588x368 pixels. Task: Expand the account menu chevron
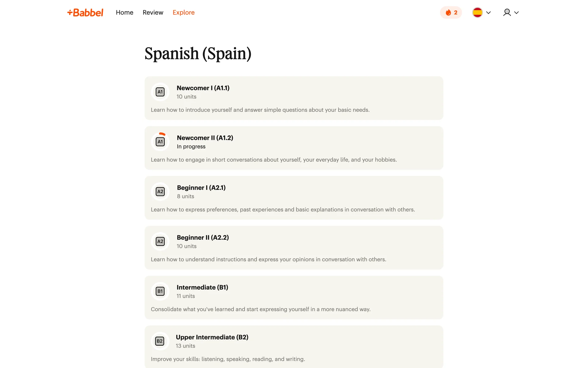point(516,13)
